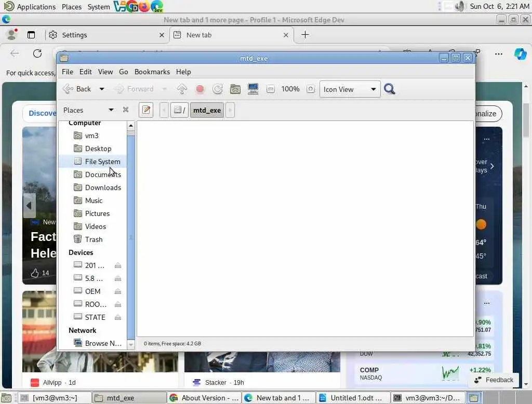The image size is (532, 404).
Task: Launch Firefox from top panel
Action: pos(144,6)
